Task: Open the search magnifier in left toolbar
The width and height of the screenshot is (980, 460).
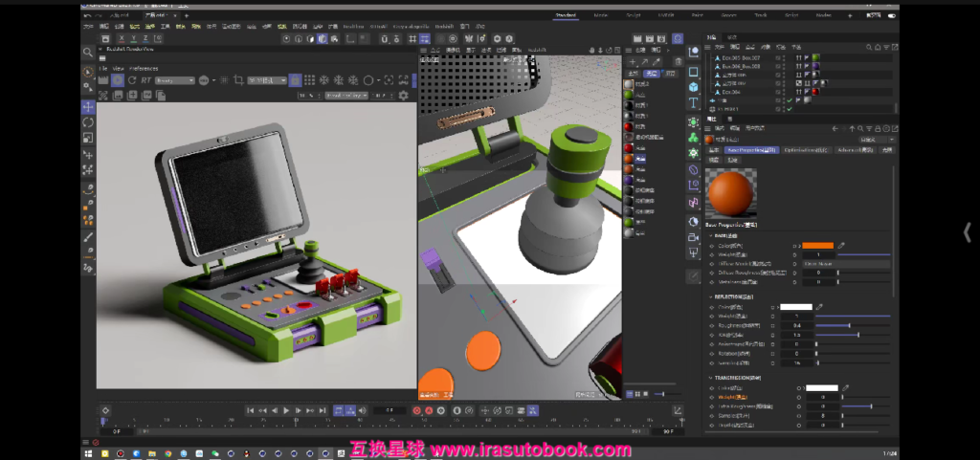Action: click(88, 53)
